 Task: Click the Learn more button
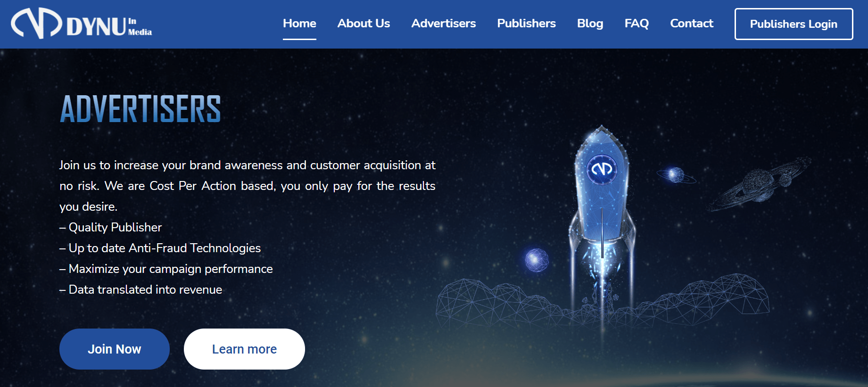(x=244, y=349)
